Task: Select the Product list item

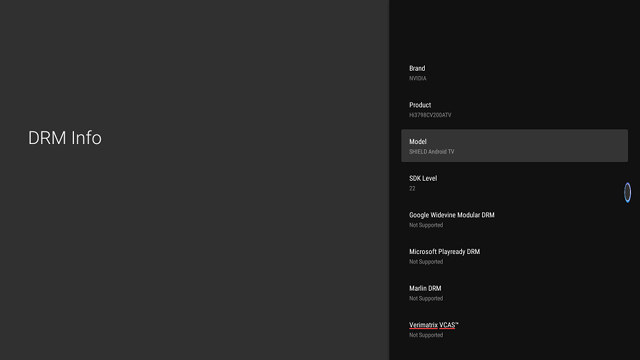Action: [514, 109]
